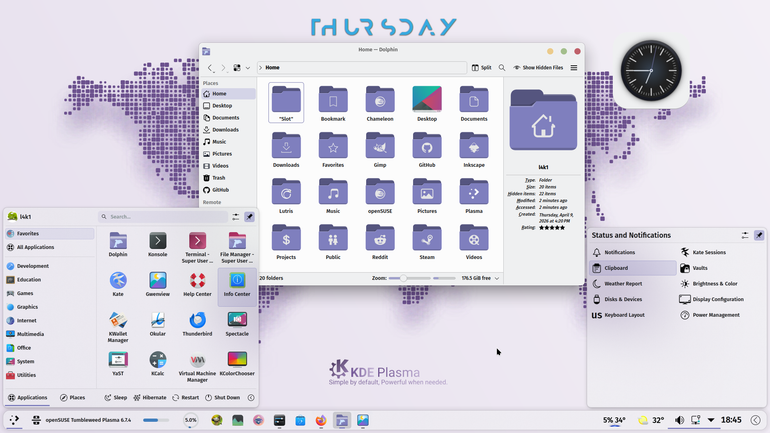Open the Lutris folder in Dolphin

point(286,196)
